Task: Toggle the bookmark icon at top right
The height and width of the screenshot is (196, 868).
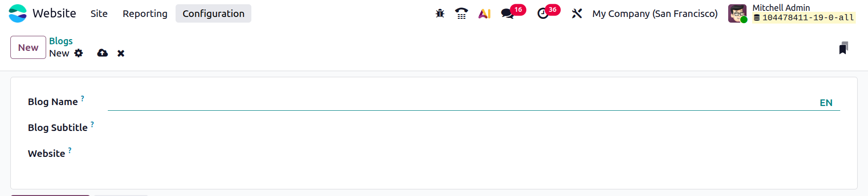Action: [844, 48]
